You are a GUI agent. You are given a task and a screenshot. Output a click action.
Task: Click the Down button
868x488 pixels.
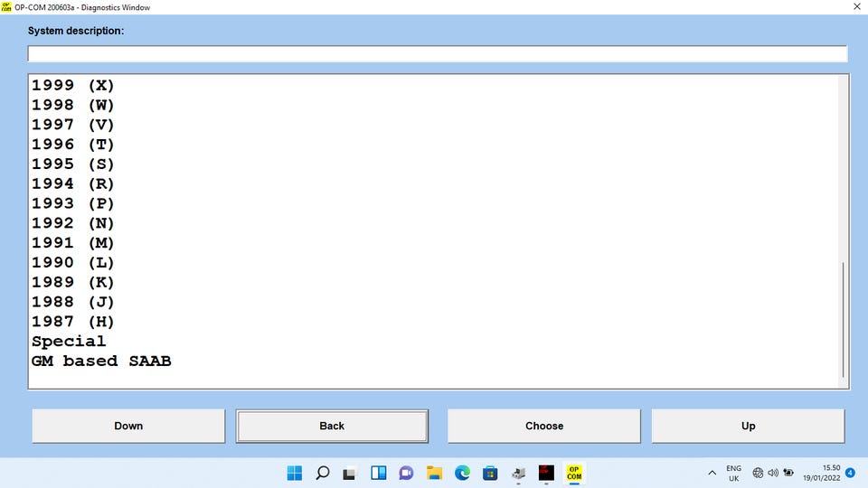point(128,426)
